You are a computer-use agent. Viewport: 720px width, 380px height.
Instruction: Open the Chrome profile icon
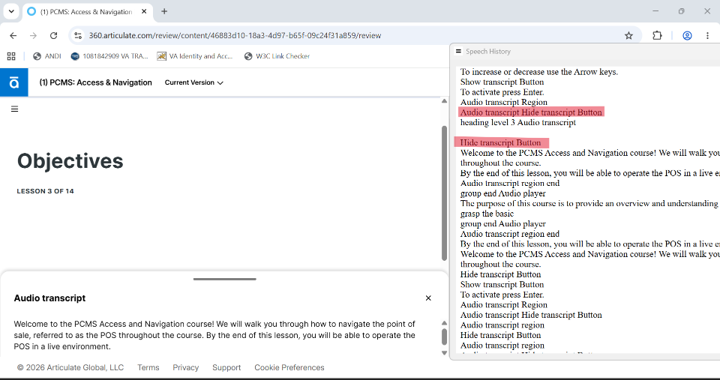point(687,35)
